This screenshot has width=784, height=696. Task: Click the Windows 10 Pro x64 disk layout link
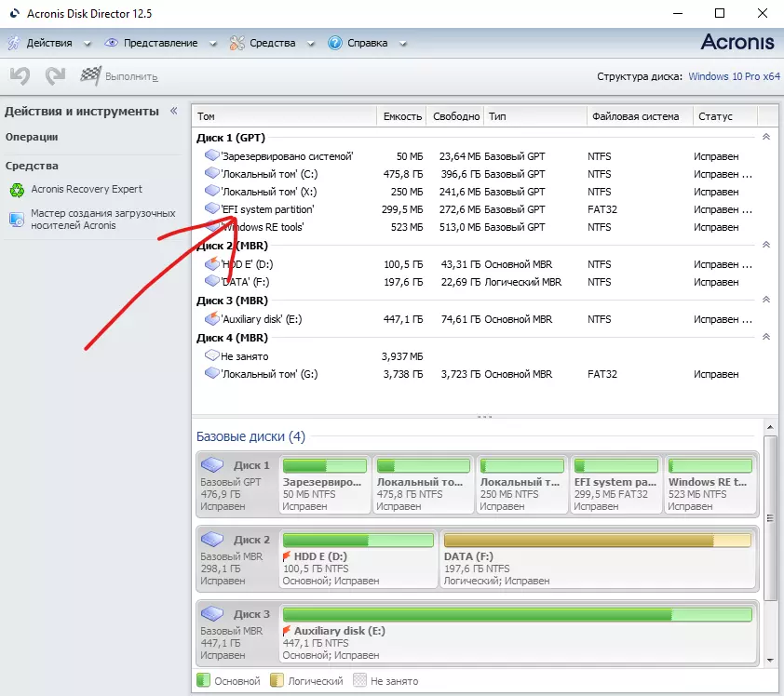734,76
